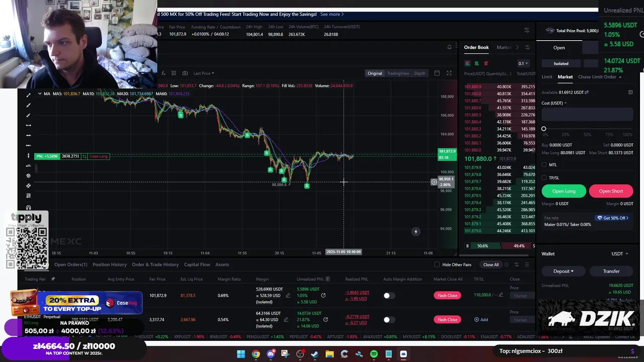Screen dimensions: 644x362
Task: Expand more order book tabs with chevron
Action: tap(517, 47)
